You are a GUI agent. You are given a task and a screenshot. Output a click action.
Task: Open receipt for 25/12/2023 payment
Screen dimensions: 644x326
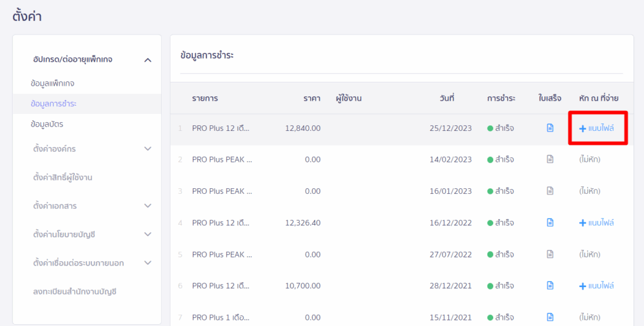tap(550, 128)
